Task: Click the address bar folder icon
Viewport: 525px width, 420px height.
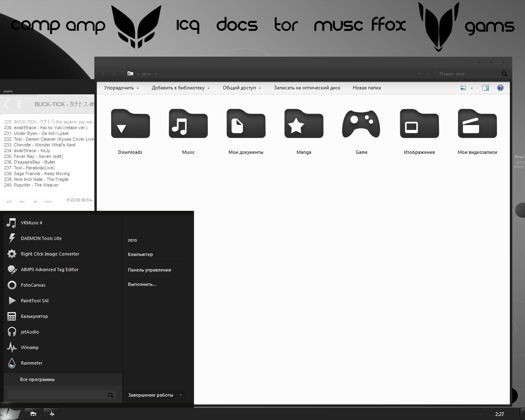Action: tap(130, 73)
